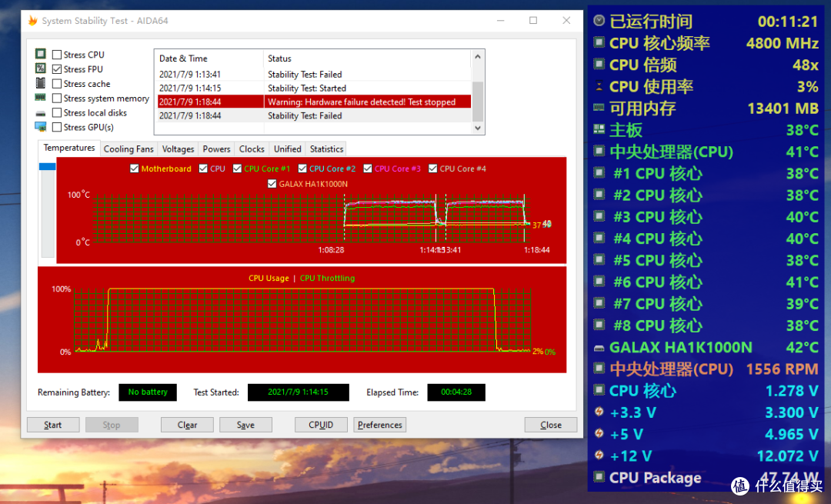Uncheck the Stress FPU option
The width and height of the screenshot is (831, 504).
(x=57, y=69)
